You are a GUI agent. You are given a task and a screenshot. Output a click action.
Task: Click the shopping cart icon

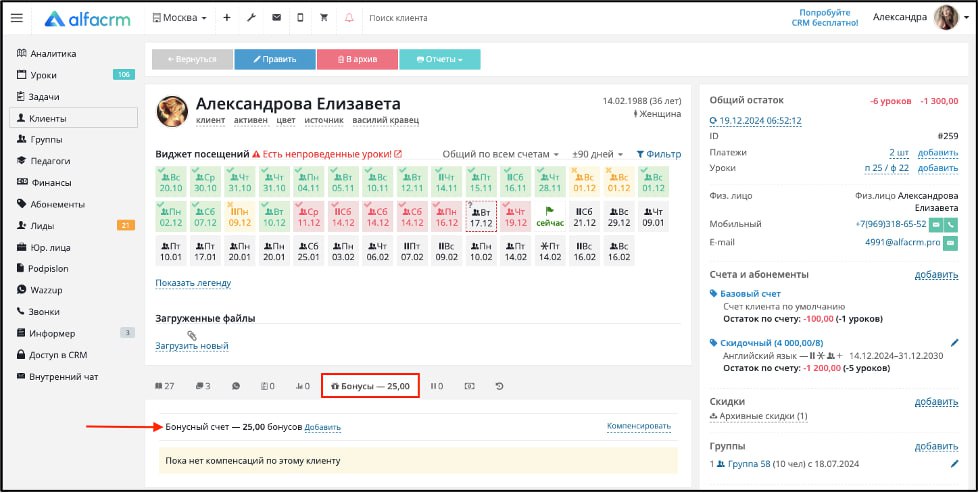point(323,18)
